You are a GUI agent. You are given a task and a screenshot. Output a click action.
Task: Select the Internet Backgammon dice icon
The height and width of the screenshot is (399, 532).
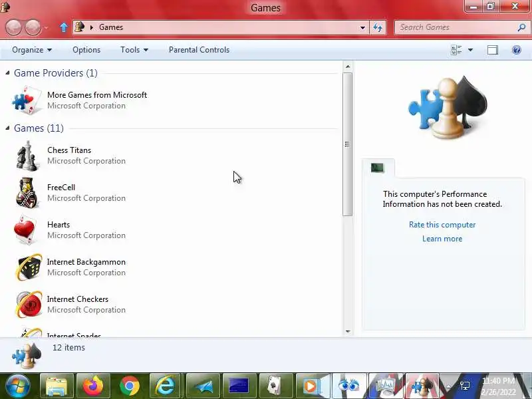[29, 267]
